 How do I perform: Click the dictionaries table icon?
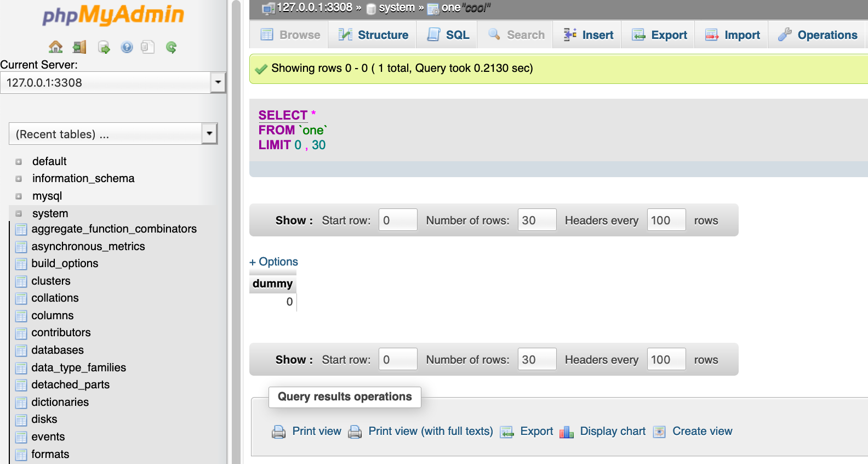21,403
